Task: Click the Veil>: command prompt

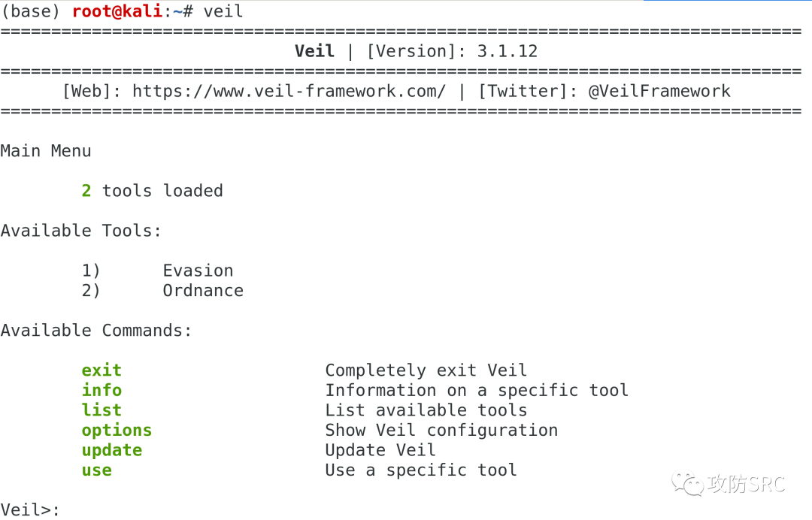Action: pyautogui.click(x=30, y=510)
